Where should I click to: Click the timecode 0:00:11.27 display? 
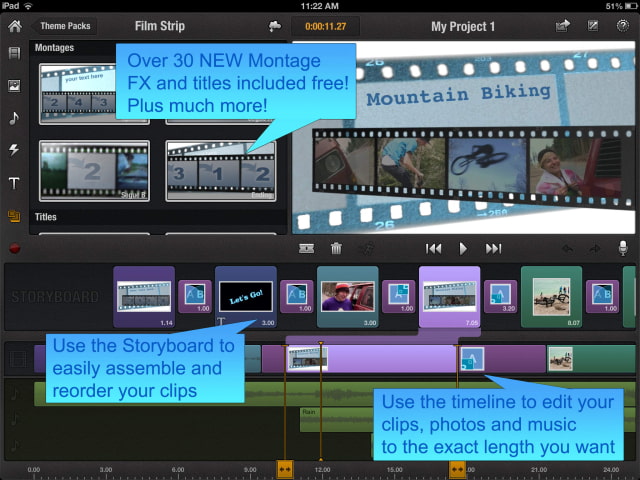[x=325, y=27]
